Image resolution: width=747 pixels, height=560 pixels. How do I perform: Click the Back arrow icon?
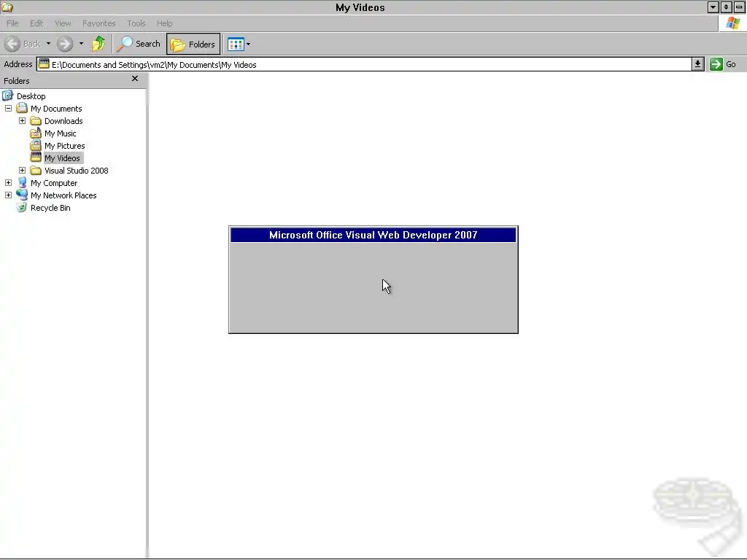pyautogui.click(x=12, y=44)
